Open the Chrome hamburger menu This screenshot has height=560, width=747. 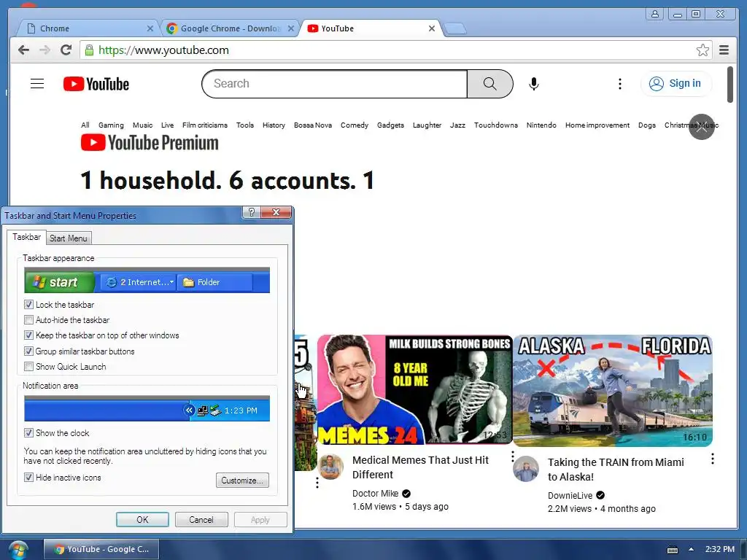[x=724, y=50]
